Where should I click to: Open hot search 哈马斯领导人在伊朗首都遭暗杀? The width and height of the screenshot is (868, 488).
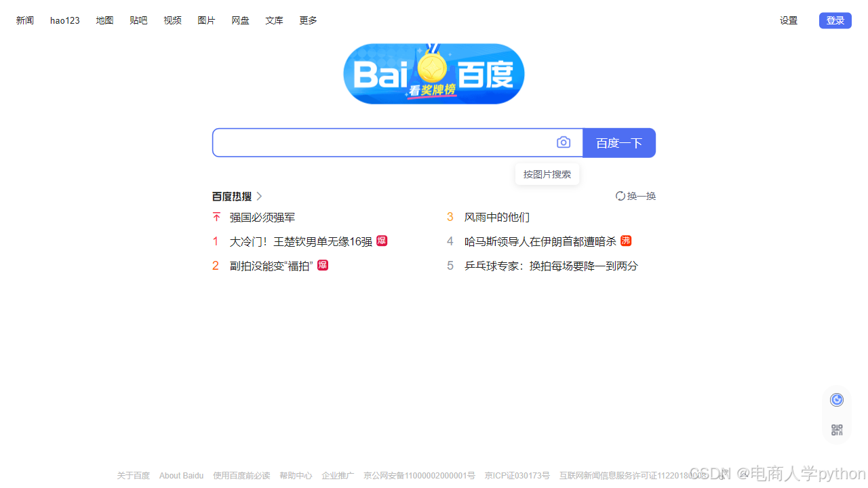(540, 241)
